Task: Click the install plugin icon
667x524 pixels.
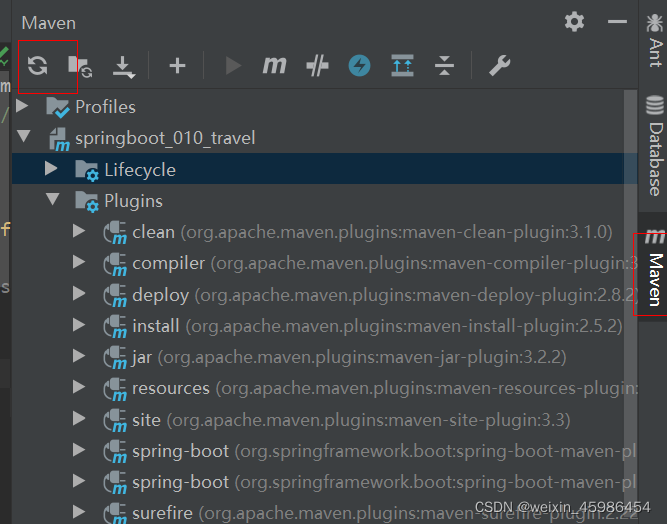Action: [115, 327]
